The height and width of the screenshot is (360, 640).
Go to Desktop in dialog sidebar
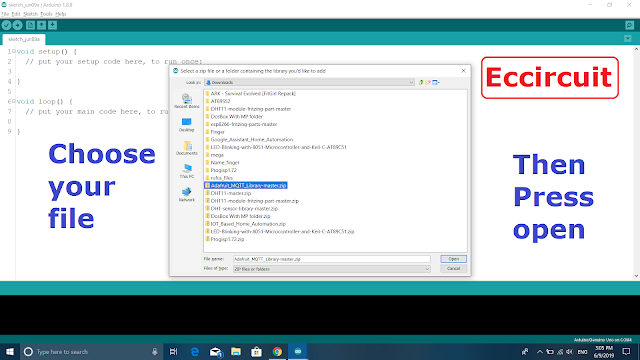click(187, 124)
